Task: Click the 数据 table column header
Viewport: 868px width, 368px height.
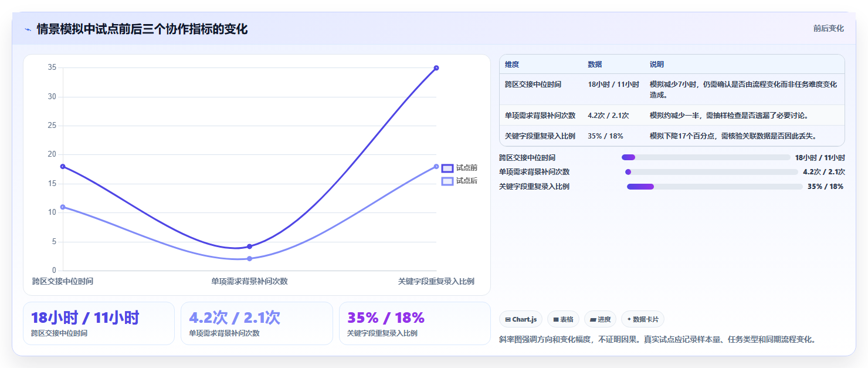Action: tap(595, 65)
